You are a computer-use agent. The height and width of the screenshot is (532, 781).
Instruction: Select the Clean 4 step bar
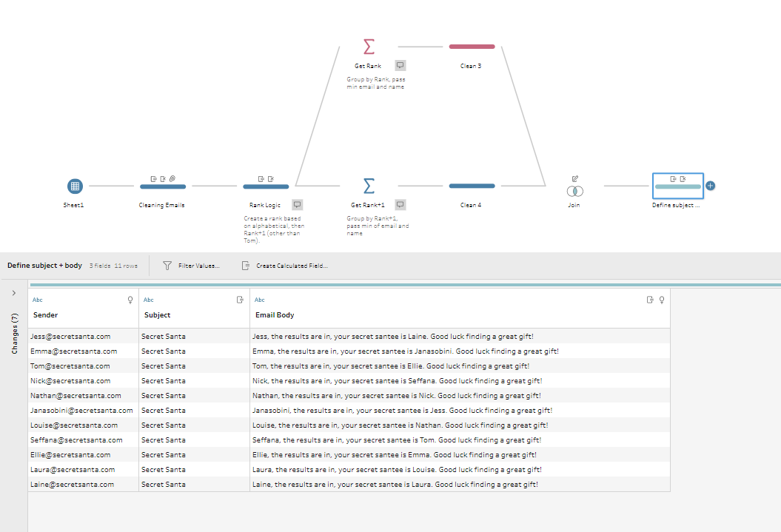click(x=472, y=186)
